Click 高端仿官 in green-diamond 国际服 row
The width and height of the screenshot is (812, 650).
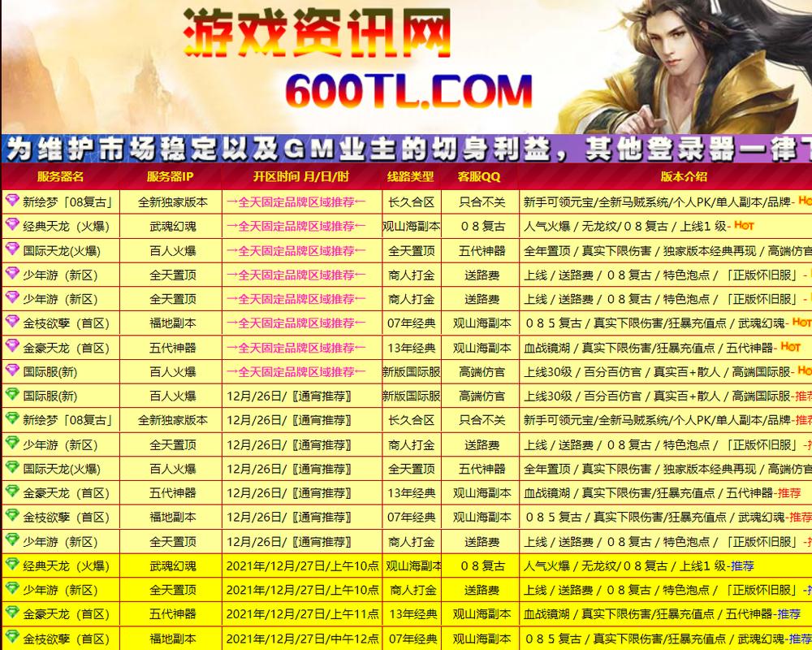(x=482, y=396)
